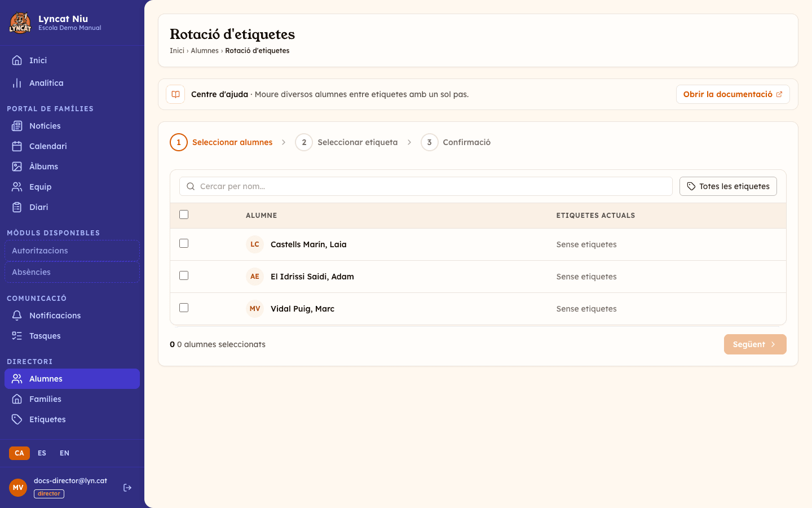Click step 1 Seleccionar alumnes
This screenshot has width=812, height=508.
point(221,142)
